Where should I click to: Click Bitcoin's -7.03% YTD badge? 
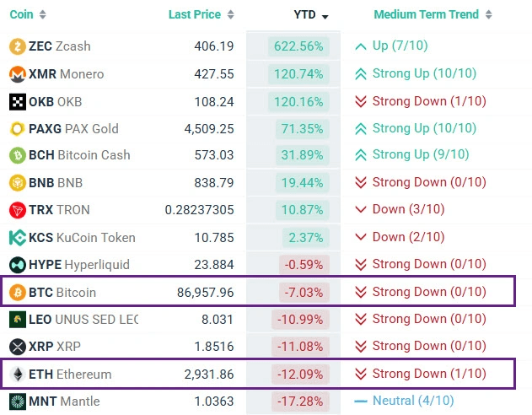(300, 293)
